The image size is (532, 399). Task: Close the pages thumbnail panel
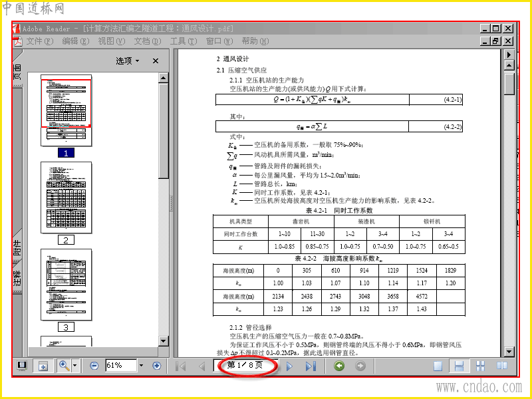click(x=156, y=61)
